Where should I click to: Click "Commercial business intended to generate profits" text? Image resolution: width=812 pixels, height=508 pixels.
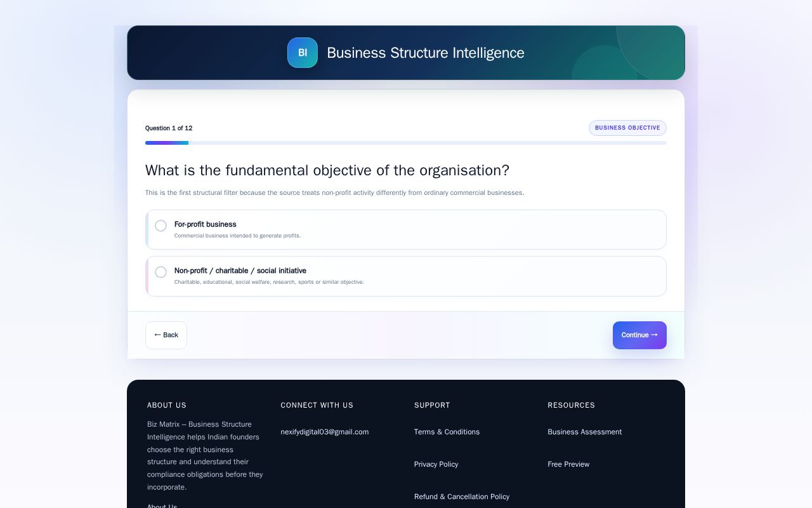tap(237, 236)
